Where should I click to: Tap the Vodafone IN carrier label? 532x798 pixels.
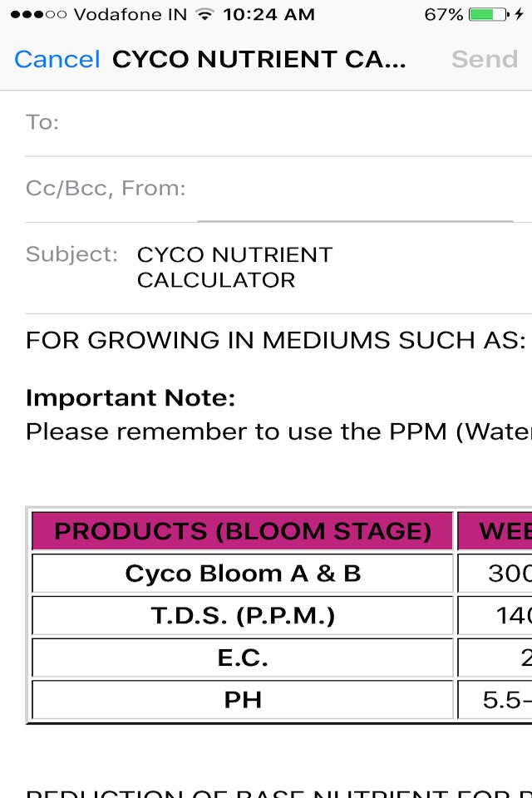131,14
